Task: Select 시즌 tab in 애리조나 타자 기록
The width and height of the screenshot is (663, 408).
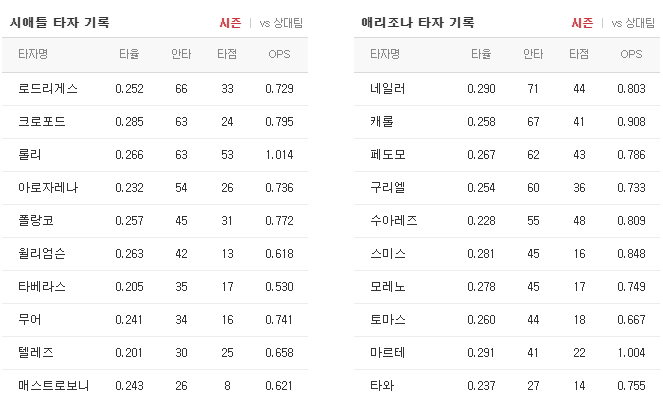Action: pos(582,23)
